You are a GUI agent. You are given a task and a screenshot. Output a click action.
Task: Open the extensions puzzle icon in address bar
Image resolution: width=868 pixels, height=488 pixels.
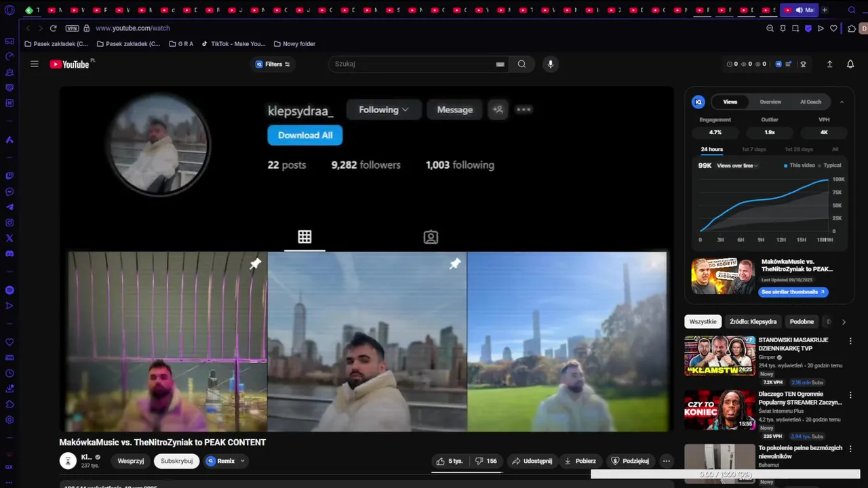852,28
